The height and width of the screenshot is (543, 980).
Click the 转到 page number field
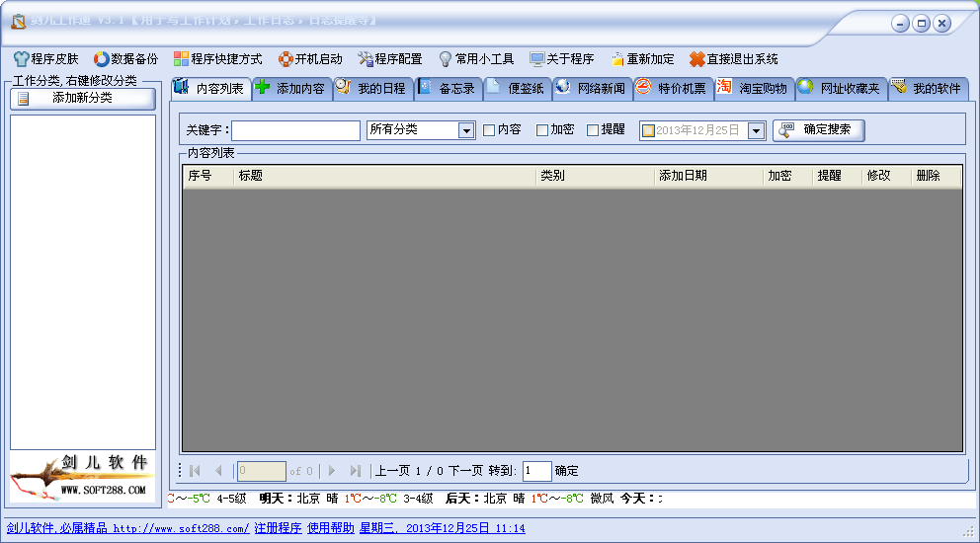coord(537,471)
